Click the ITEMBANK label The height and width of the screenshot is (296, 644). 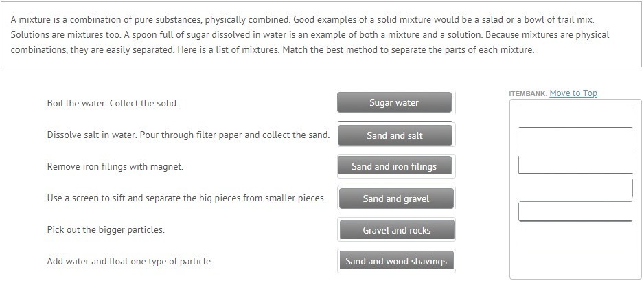point(528,93)
